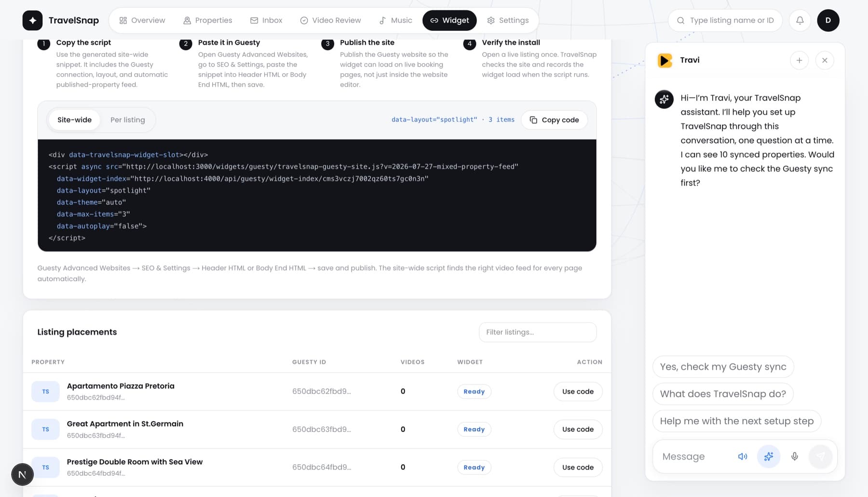Switch to the Music tab

[x=395, y=20]
